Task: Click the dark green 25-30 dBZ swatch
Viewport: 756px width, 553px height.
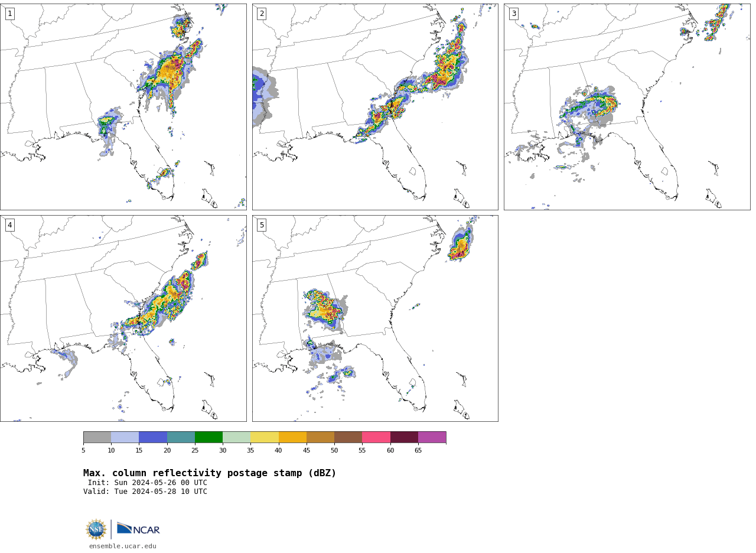Action: 208,437
